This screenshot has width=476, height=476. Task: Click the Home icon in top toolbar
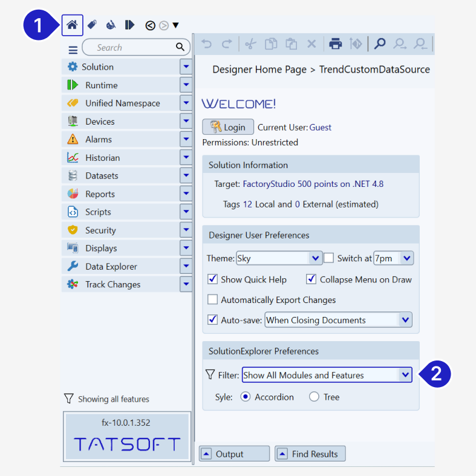(72, 25)
